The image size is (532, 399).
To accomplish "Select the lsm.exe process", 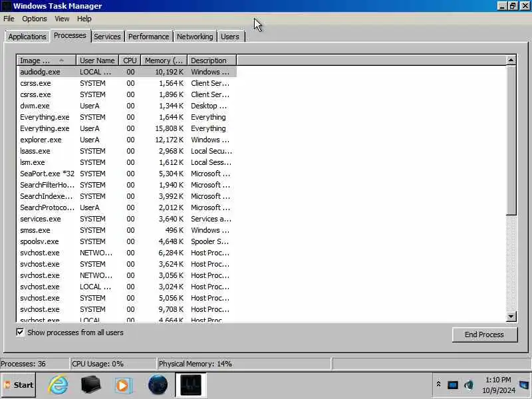I will pyautogui.click(x=126, y=162).
